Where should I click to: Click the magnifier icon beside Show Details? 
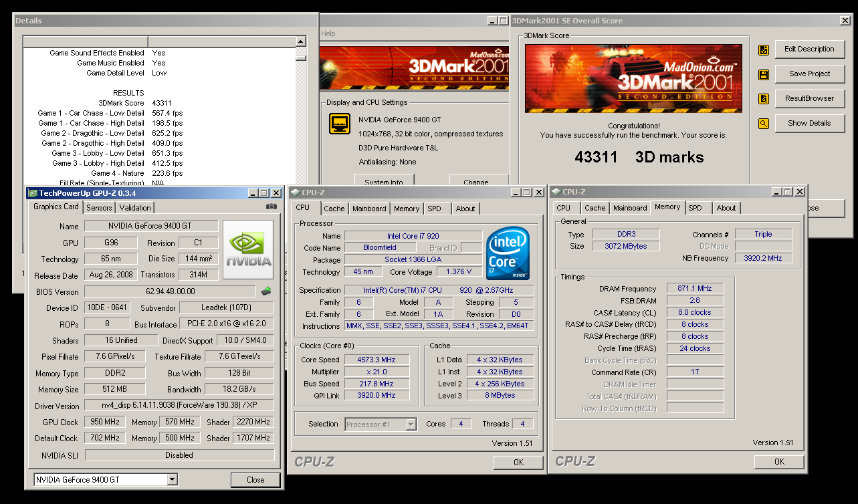click(x=764, y=124)
